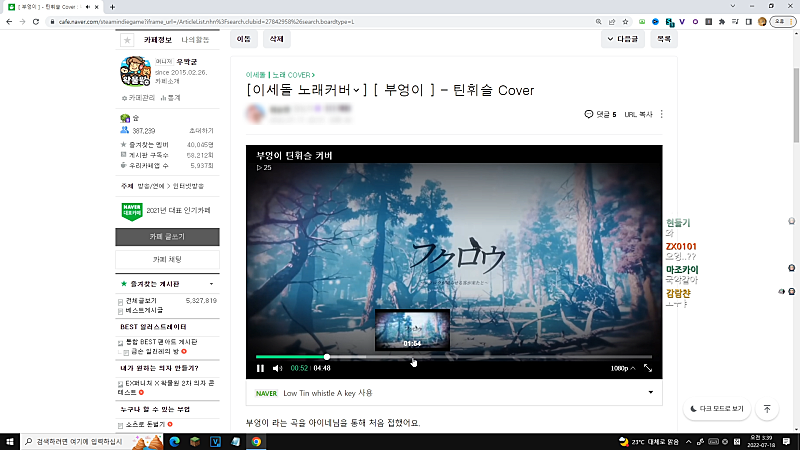Open the 다음글 next post button
The width and height of the screenshot is (800, 450).
click(621, 39)
